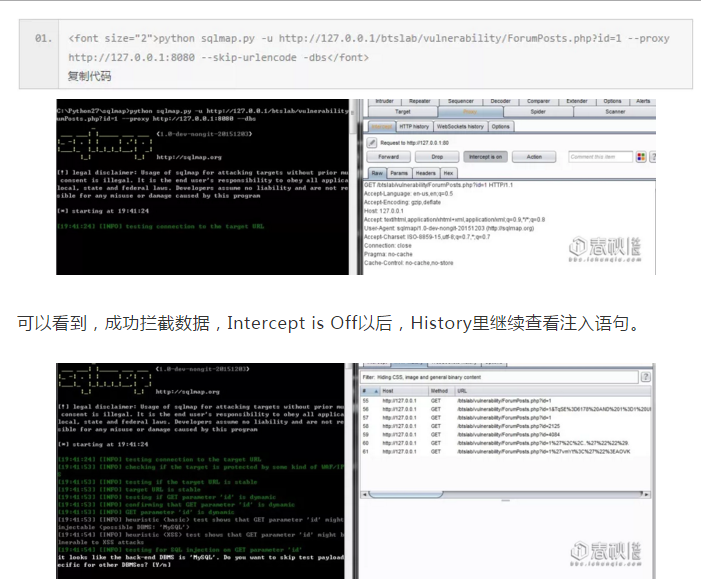Select history row number 59 with id=4084
This screenshot has height=584, width=701.
[506, 435]
